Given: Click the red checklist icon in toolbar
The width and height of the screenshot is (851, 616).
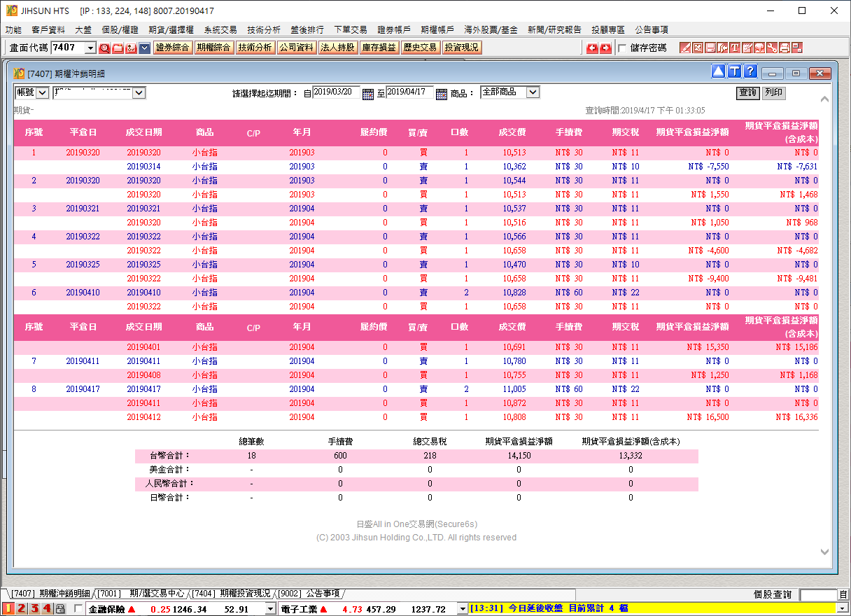Looking at the screenshot, I should click(747, 48).
